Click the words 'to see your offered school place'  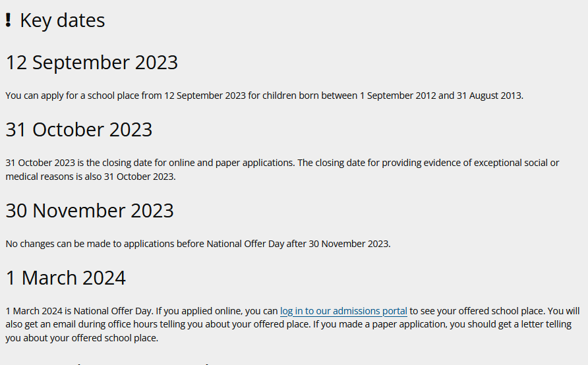tap(477, 311)
